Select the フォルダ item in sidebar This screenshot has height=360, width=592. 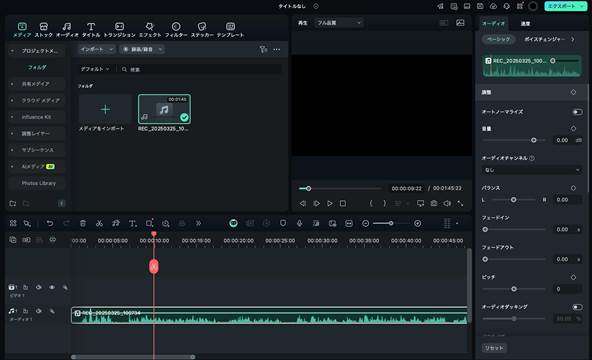(x=37, y=68)
